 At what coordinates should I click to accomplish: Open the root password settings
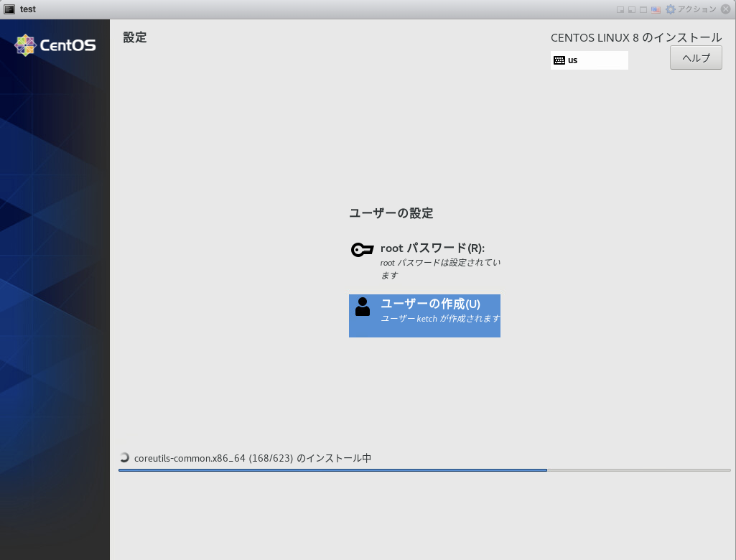[424, 261]
